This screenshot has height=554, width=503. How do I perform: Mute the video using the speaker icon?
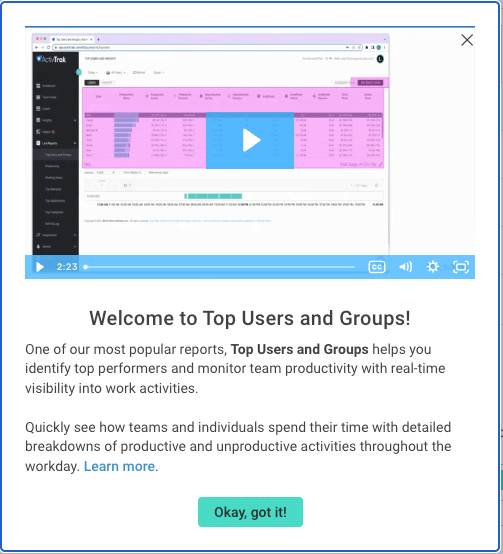406,267
